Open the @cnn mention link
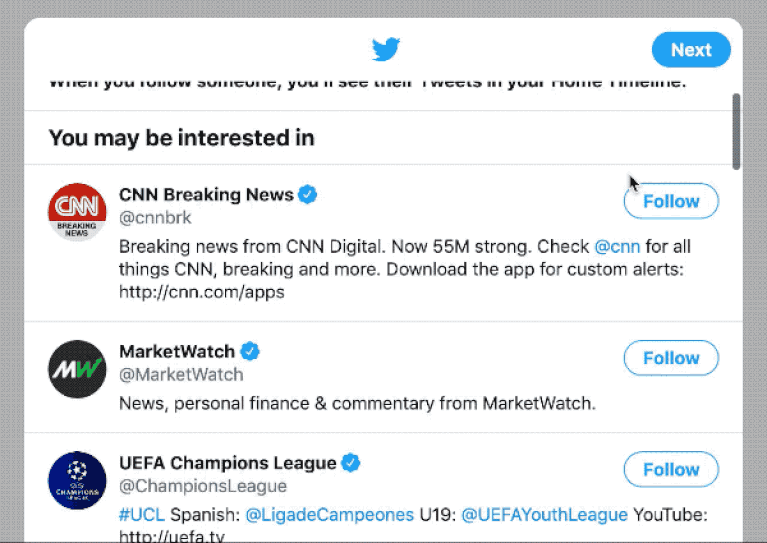Viewport: 767px width, 543px height. pyautogui.click(x=617, y=246)
